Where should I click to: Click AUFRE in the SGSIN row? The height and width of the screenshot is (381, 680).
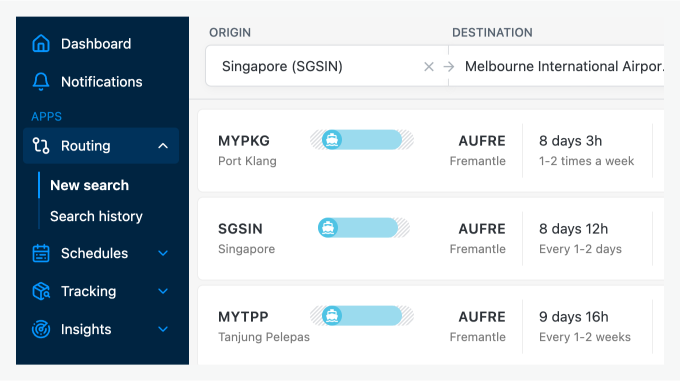pyautogui.click(x=482, y=229)
